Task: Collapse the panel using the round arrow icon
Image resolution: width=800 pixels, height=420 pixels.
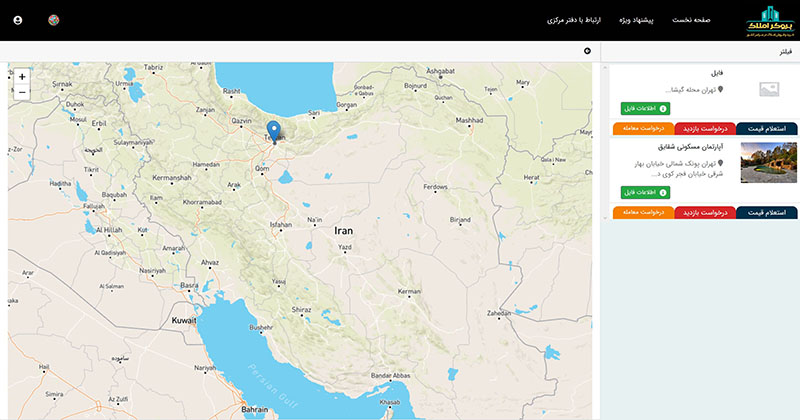Action: pyautogui.click(x=587, y=50)
